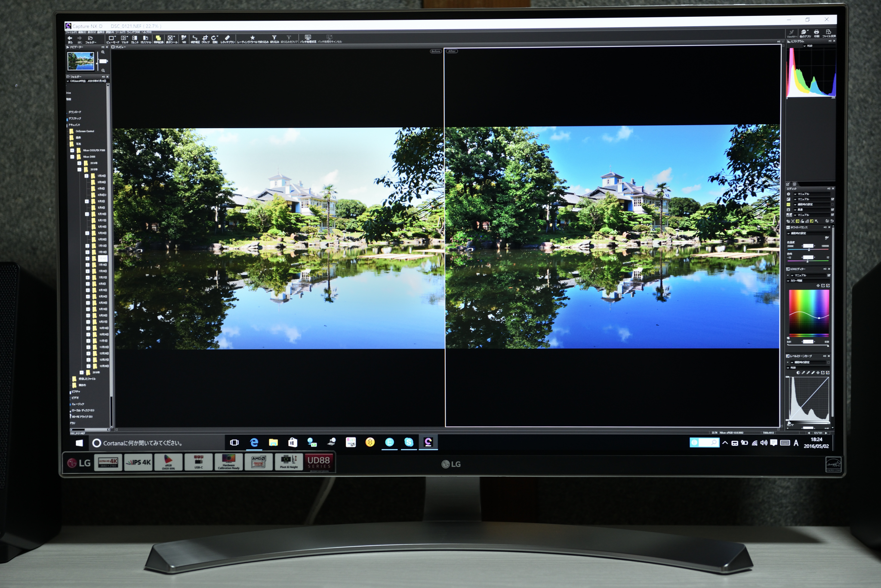
Task: Open the File menu
Action: click(x=71, y=32)
